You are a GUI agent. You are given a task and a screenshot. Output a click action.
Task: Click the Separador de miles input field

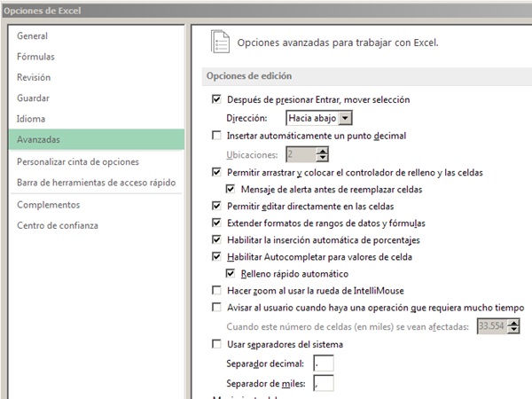point(324,383)
